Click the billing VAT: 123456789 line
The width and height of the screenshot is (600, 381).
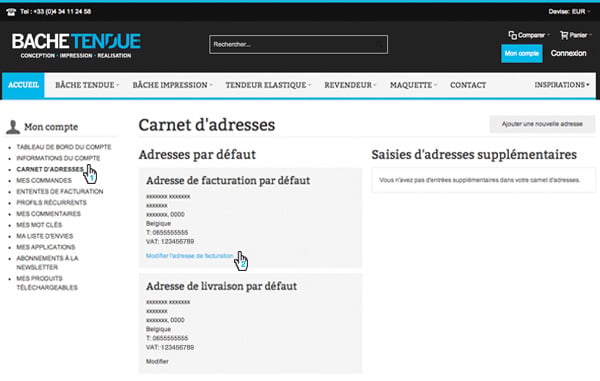pyautogui.click(x=170, y=241)
